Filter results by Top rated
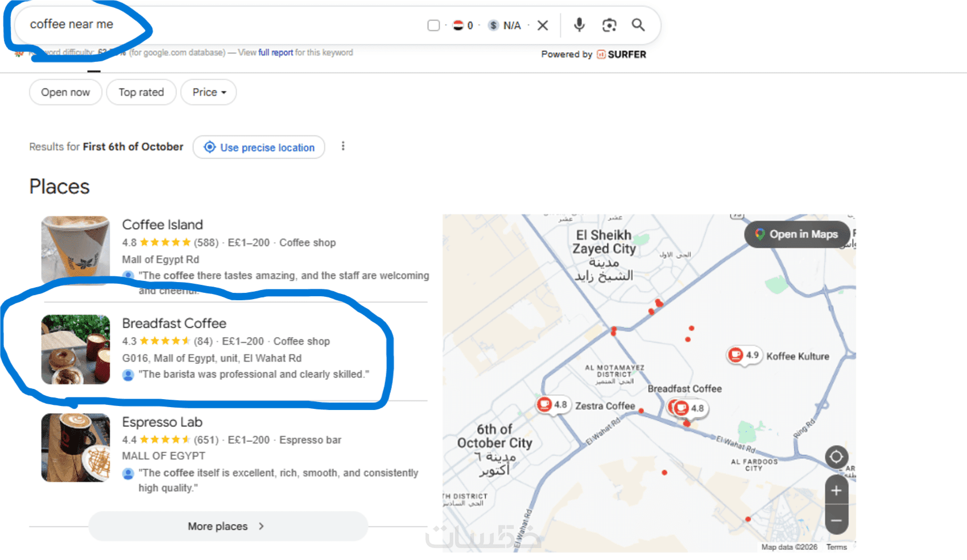 pos(141,92)
